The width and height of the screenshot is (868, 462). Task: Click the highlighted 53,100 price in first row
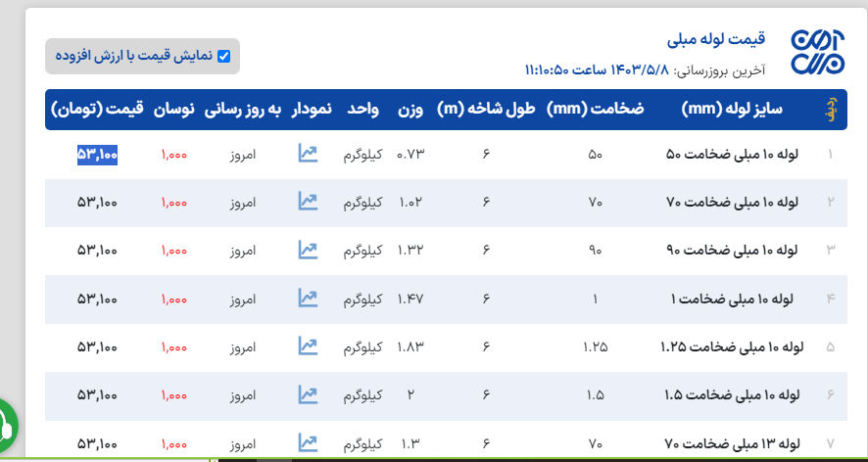coord(98,155)
